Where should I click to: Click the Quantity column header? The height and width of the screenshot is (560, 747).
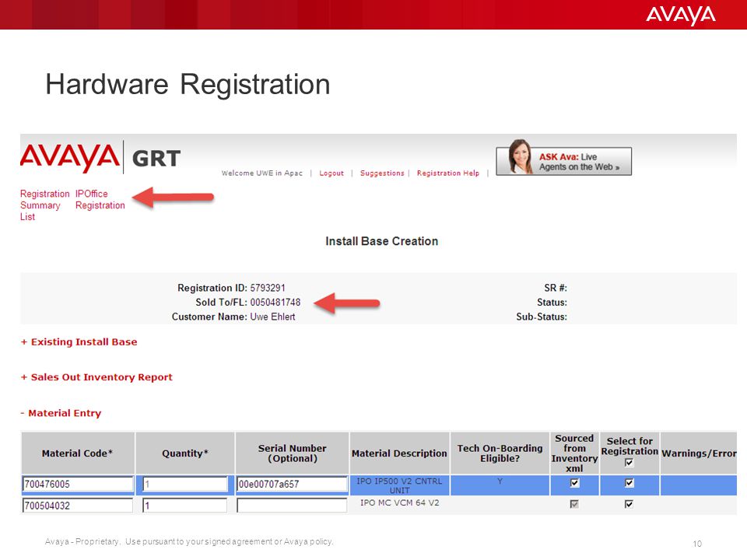click(x=185, y=453)
